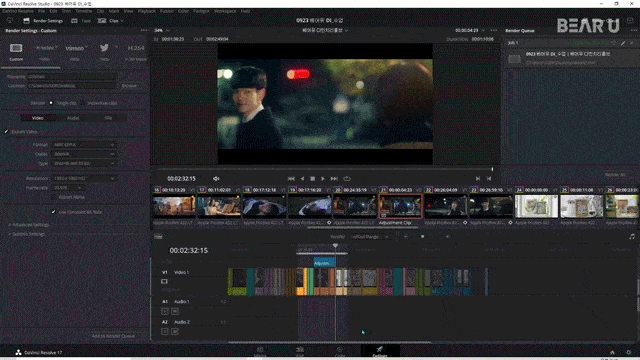Open the Clips toolbar dropdown

(x=111, y=21)
